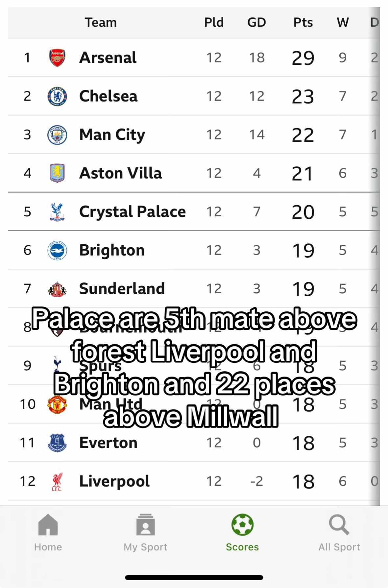Tap the GD column header
The height and width of the screenshot is (588, 388).
(256, 22)
